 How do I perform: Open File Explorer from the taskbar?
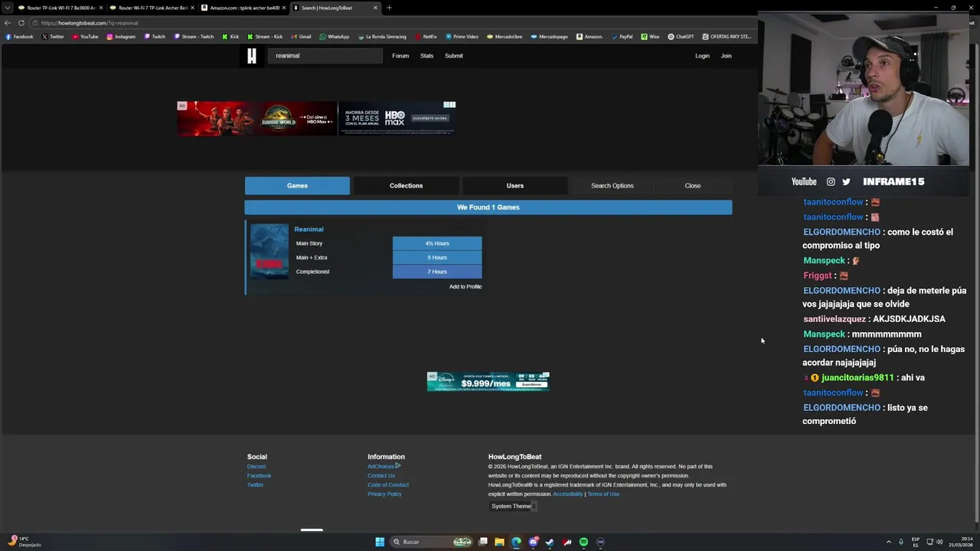(x=499, y=542)
